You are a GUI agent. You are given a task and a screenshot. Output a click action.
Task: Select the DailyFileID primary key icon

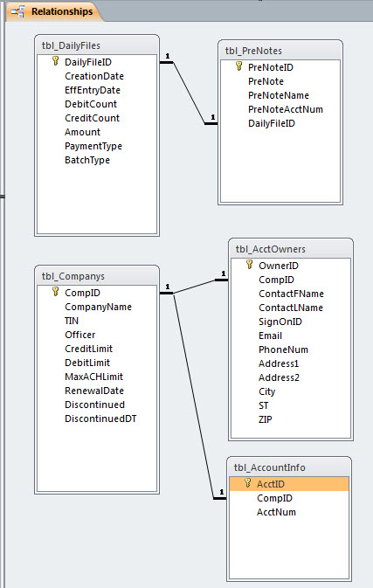click(56, 61)
